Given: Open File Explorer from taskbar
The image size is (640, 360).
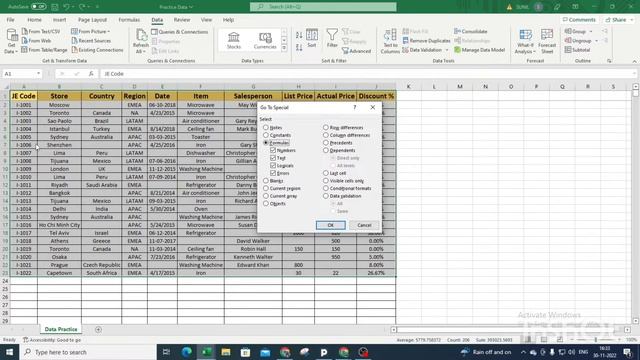Looking at the screenshot, I should pos(226,352).
